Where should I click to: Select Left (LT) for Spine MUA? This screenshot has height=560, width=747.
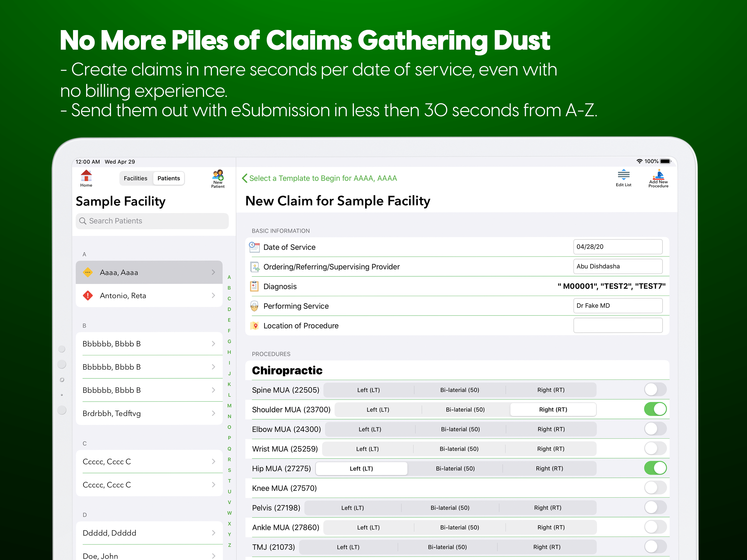(368, 390)
